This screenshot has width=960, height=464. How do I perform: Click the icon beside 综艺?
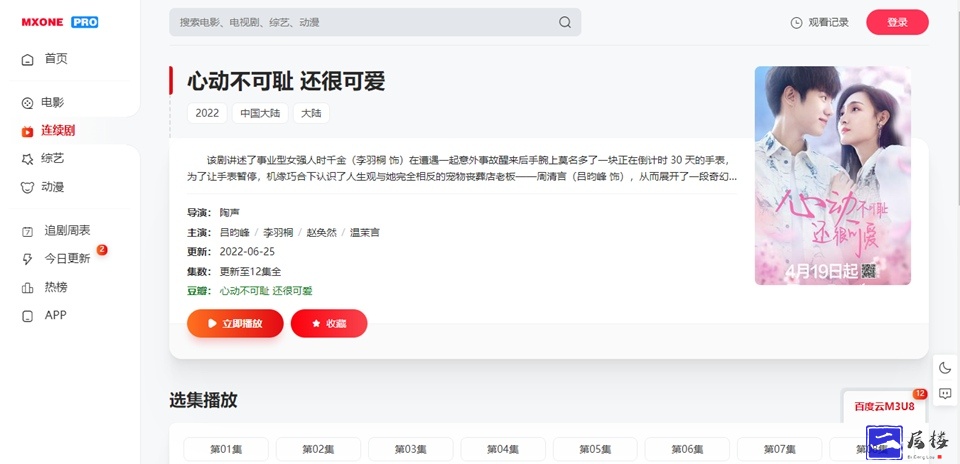coord(27,159)
